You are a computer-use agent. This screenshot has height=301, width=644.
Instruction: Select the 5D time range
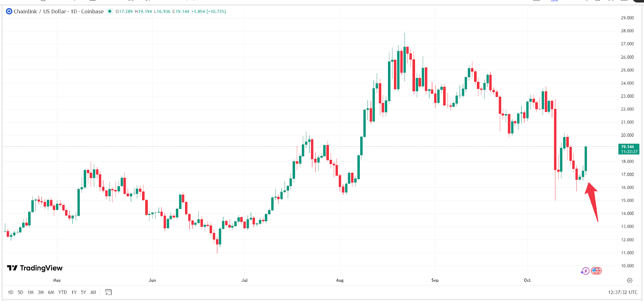click(20, 292)
